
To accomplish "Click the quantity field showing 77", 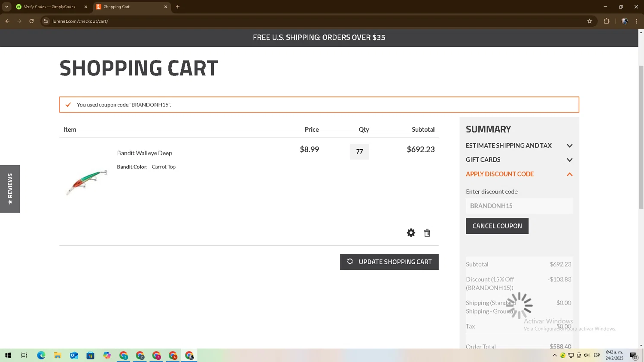I will [359, 151].
